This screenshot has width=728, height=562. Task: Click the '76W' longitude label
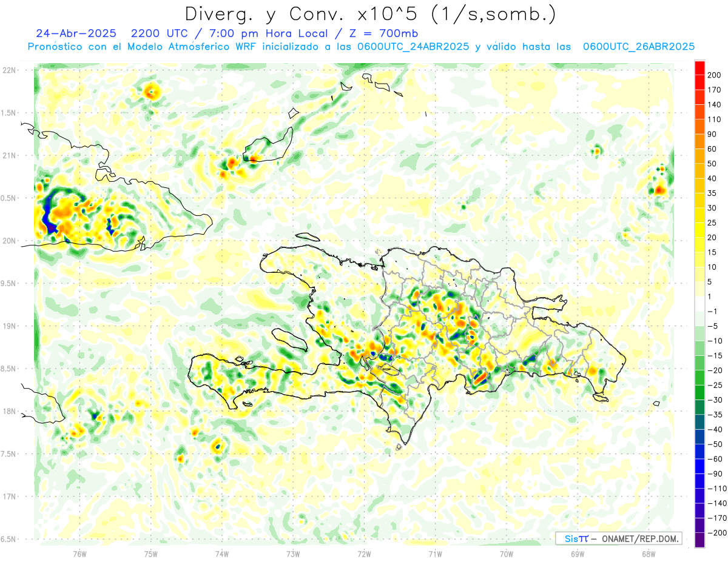[x=79, y=554]
